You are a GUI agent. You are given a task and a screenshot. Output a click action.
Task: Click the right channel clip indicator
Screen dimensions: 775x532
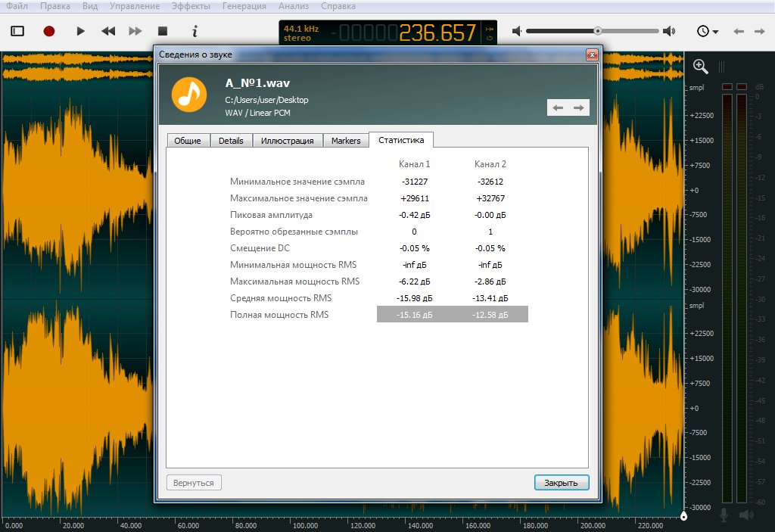[x=742, y=86]
